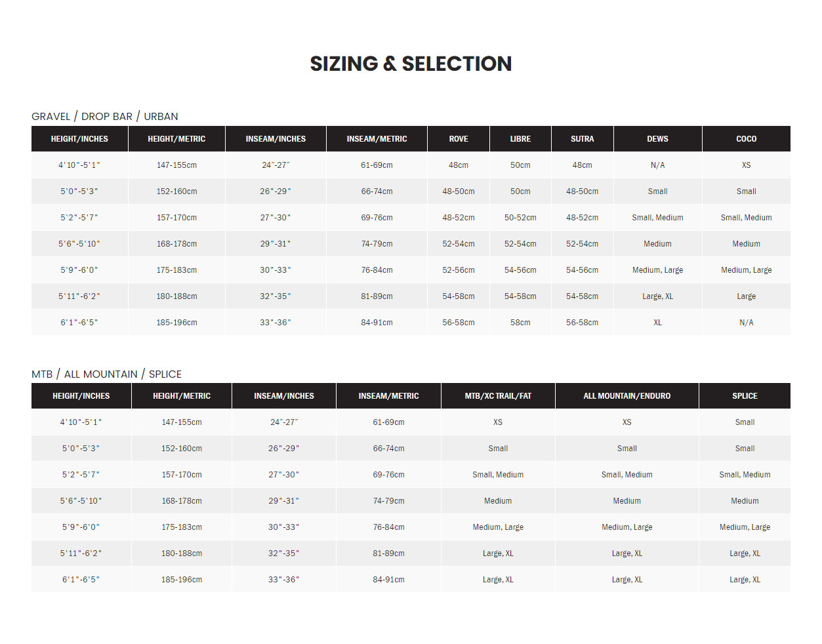The image size is (822, 644).
Task: Click the DEWS column header
Action: click(x=657, y=139)
